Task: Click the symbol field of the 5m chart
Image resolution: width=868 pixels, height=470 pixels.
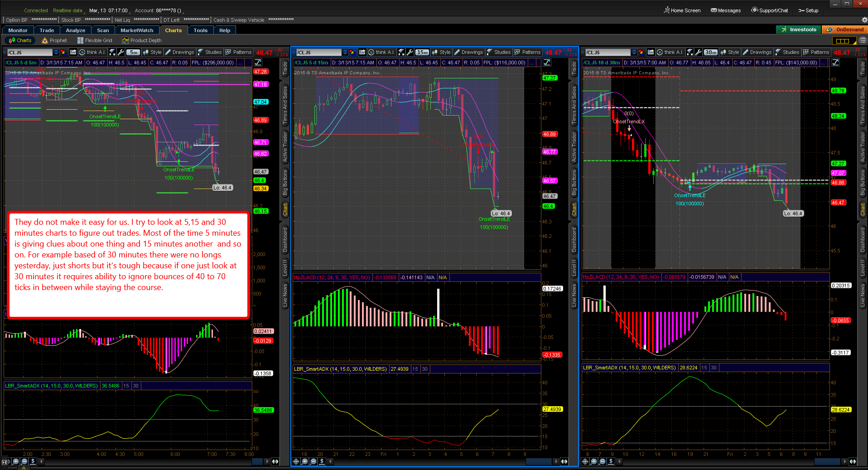Action: pyautogui.click(x=30, y=53)
